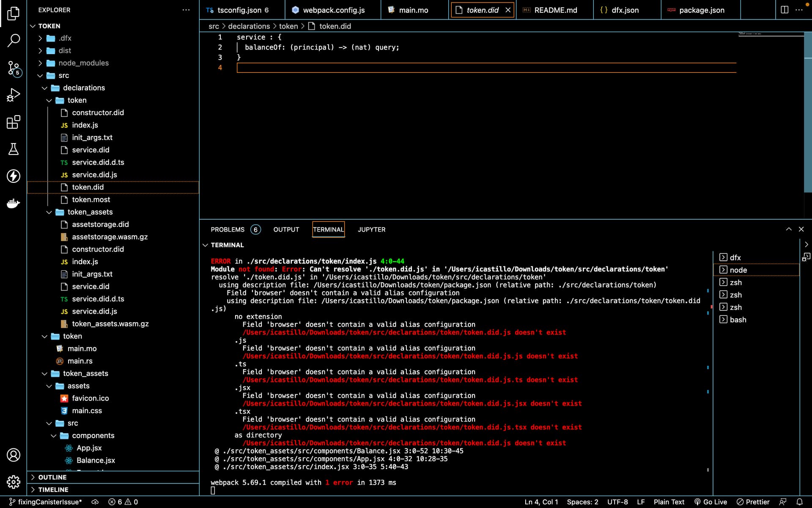Open the Search view in the activity bar
812x508 pixels.
[14, 41]
